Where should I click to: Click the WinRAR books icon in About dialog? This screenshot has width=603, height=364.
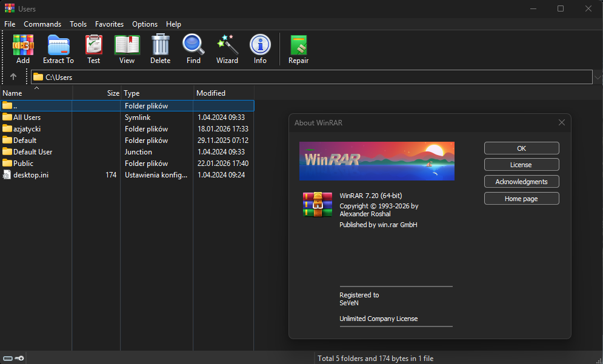tap(318, 205)
